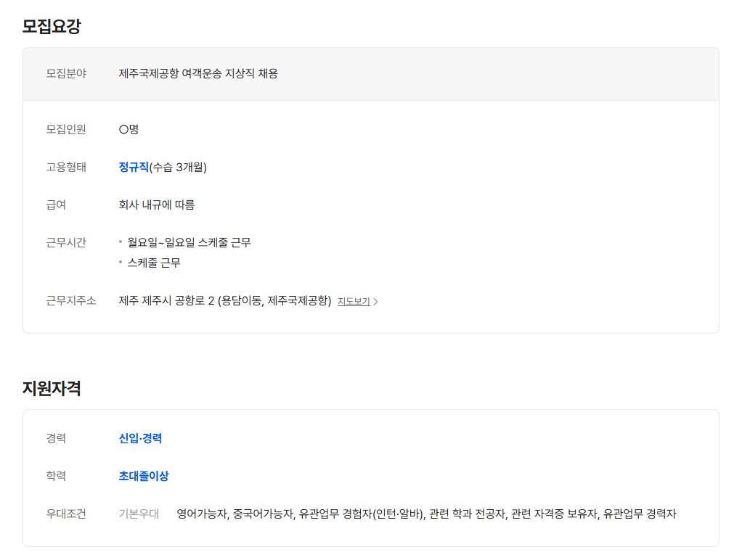Click the 우대조건 row label
The height and width of the screenshot is (560, 742).
(x=66, y=514)
